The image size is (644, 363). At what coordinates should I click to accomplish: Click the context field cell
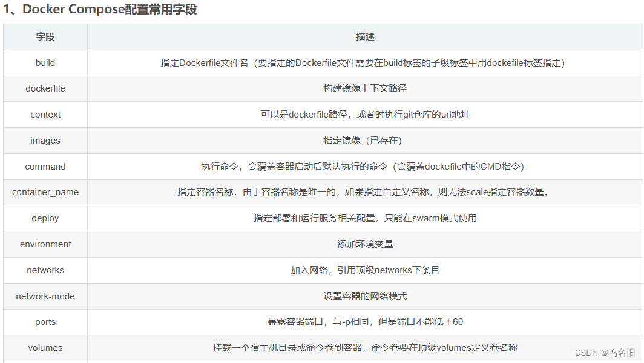click(45, 115)
